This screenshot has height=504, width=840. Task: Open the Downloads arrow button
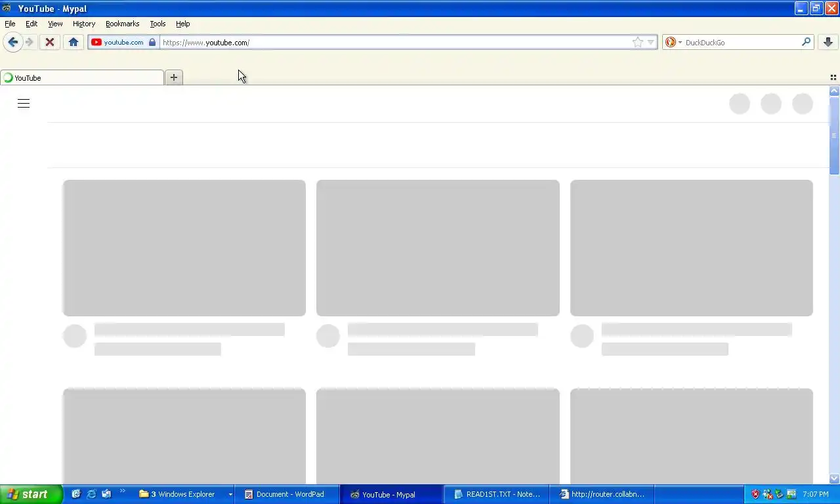coord(828,42)
